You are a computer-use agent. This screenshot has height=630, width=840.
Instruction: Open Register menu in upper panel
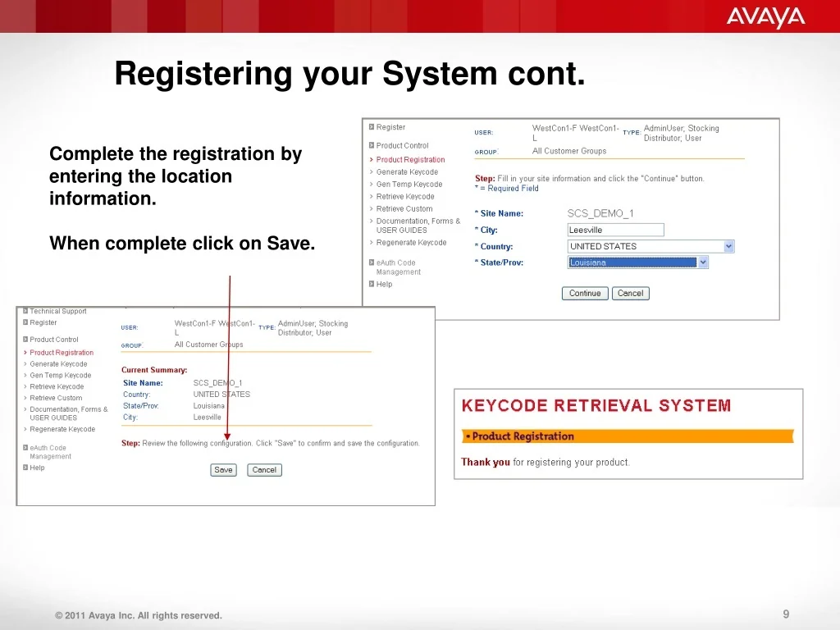pyautogui.click(x=390, y=127)
